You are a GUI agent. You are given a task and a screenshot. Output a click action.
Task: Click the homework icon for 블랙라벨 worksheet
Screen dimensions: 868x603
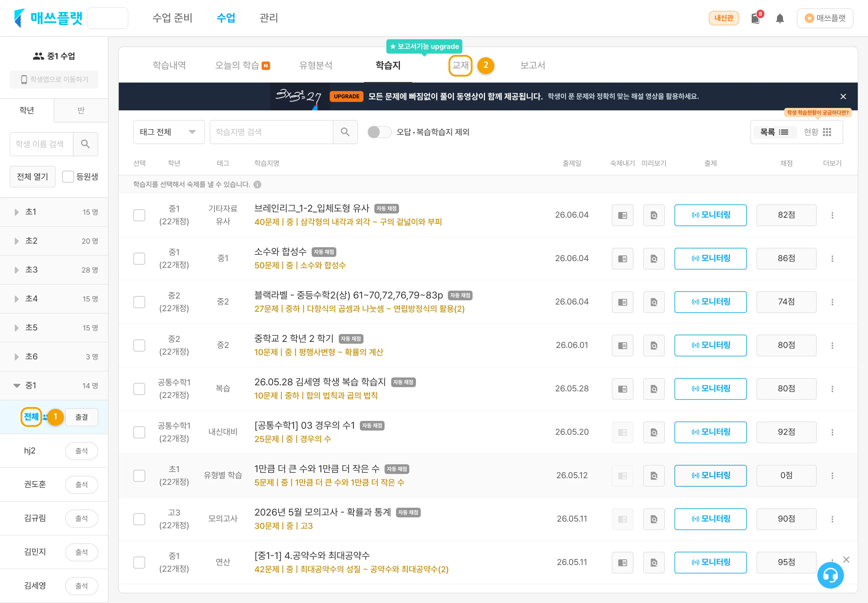coord(622,302)
